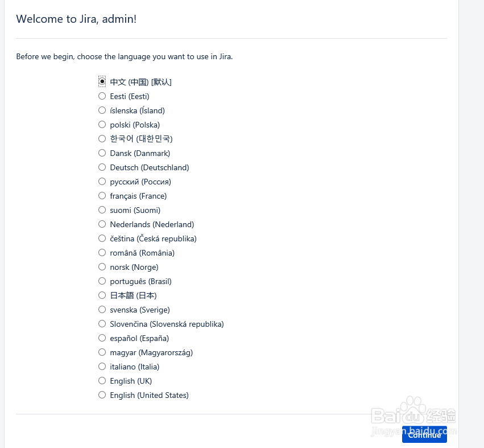Pick čeština (Česká republika) option
The width and height of the screenshot is (484, 448).
pos(102,239)
